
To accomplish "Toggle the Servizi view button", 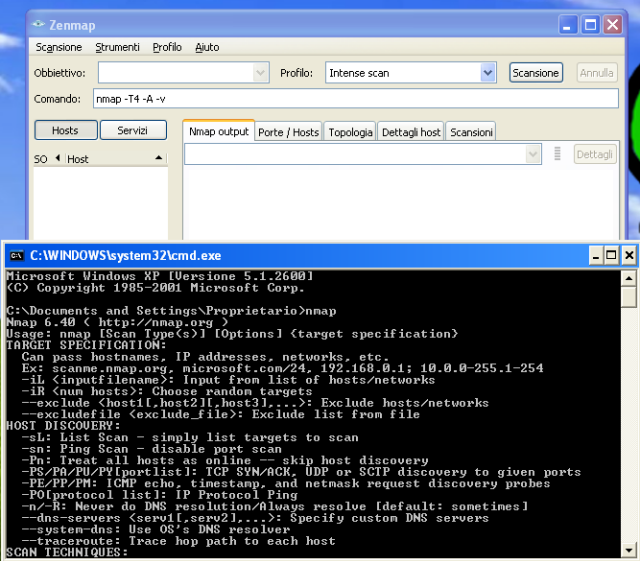I will click(132, 131).
